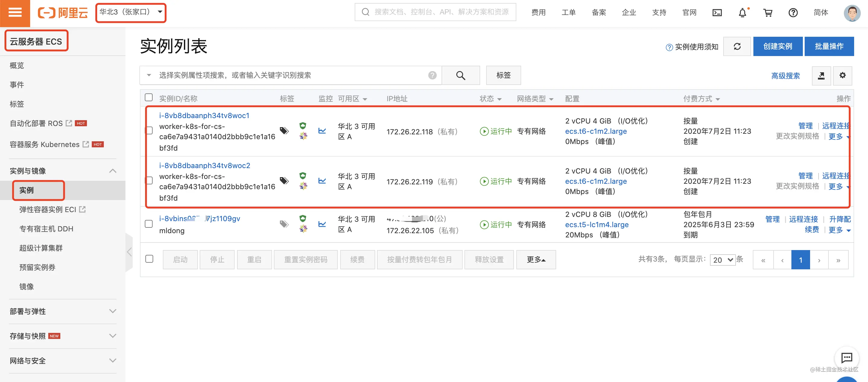Open 费用 in the top menu

point(538,12)
